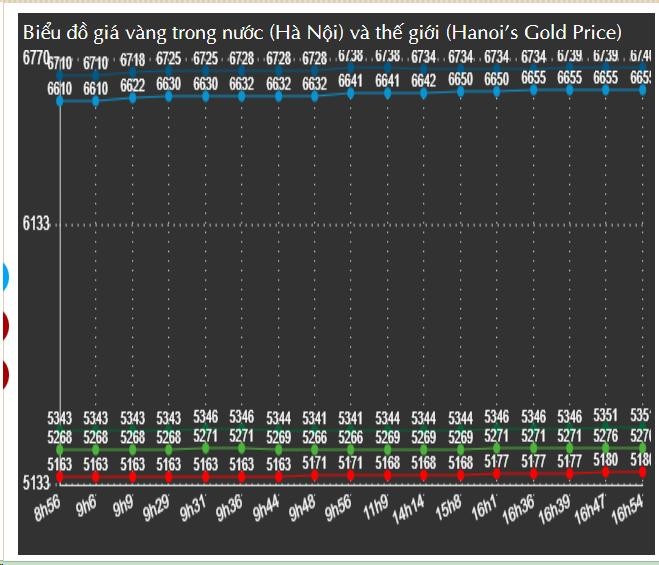Click the blue circle icon on the left edge
659x565 pixels.
[x=4, y=276]
